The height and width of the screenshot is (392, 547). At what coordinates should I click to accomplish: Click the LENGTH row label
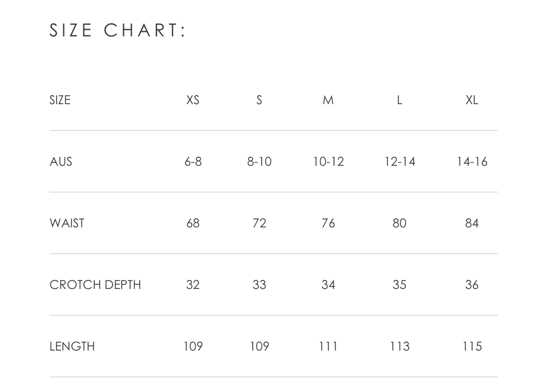[x=72, y=346]
